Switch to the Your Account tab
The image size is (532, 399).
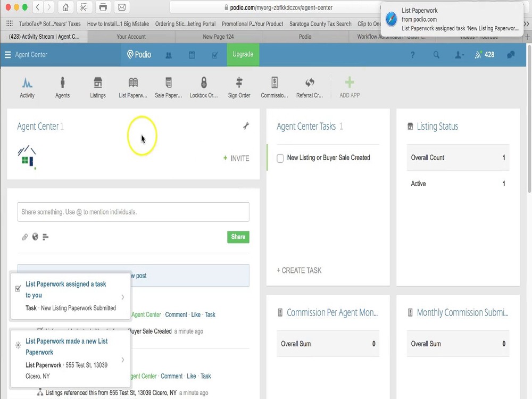point(131,37)
